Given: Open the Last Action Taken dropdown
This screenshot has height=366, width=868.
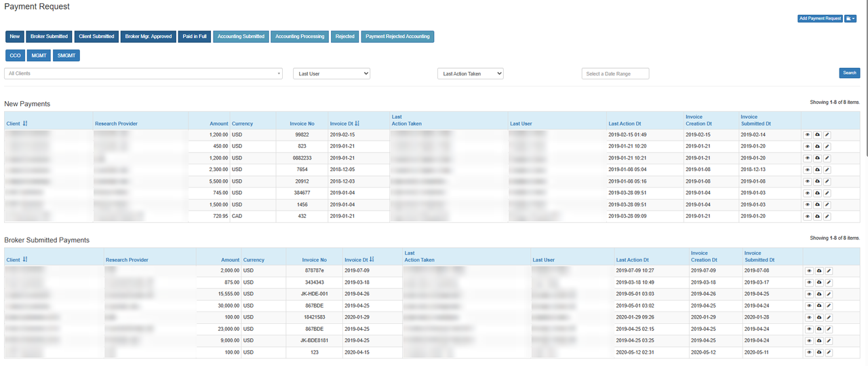Looking at the screenshot, I should click(471, 73).
